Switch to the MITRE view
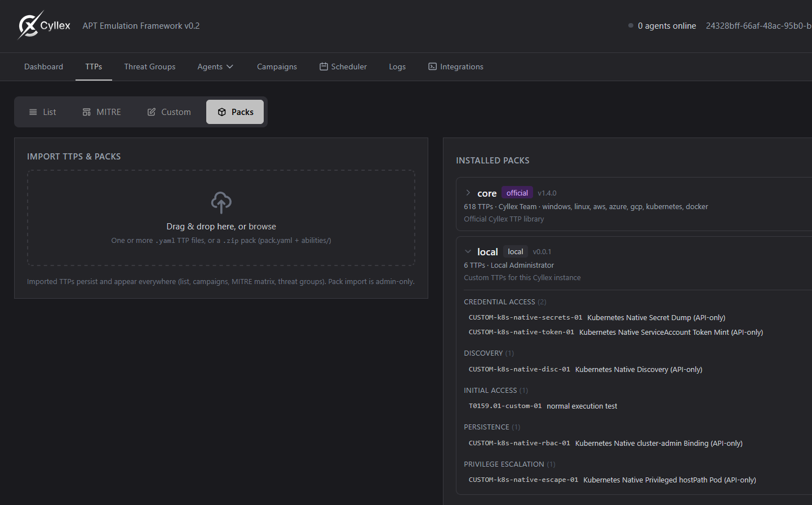This screenshot has height=505, width=812. coord(102,112)
